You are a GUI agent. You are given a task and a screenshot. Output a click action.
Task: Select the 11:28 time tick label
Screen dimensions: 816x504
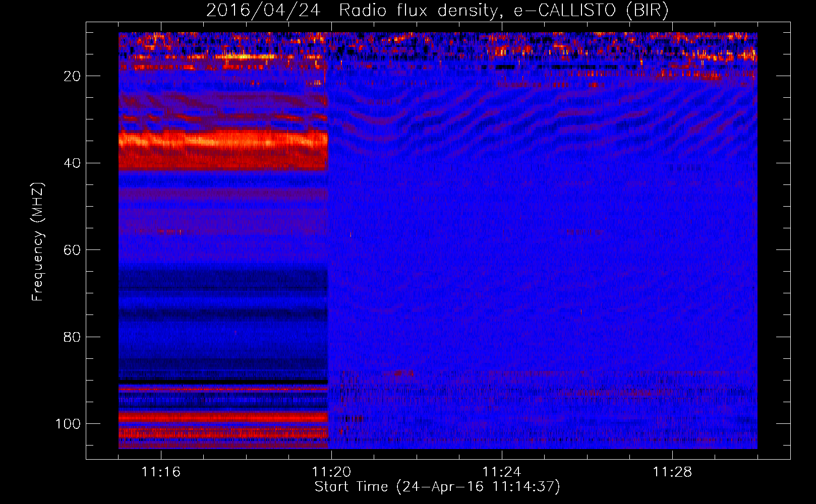pyautogui.click(x=672, y=472)
